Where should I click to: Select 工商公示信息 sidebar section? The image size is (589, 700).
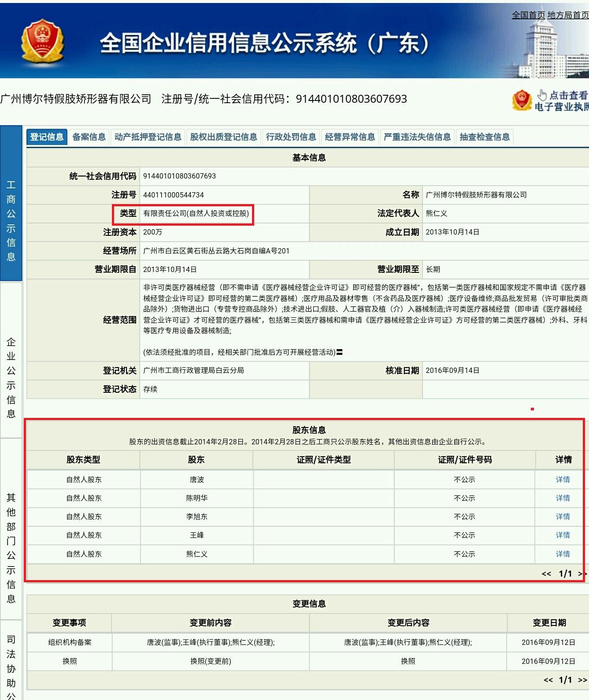tap(11, 203)
